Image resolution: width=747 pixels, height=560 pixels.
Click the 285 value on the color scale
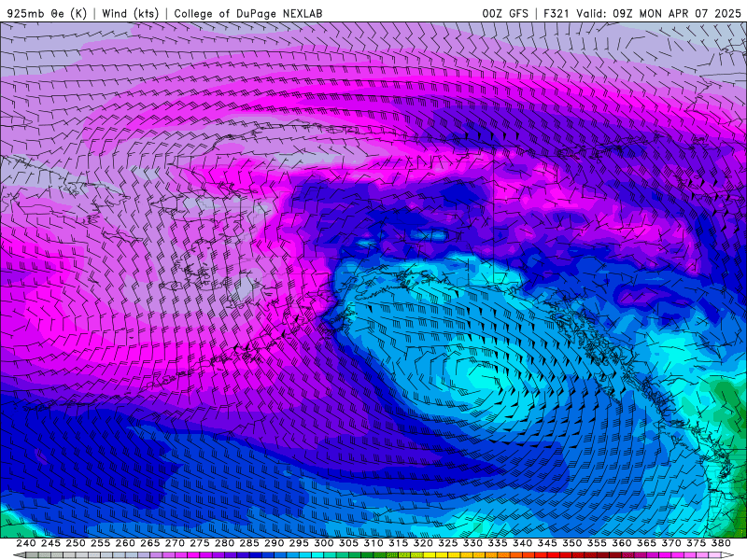point(249,543)
